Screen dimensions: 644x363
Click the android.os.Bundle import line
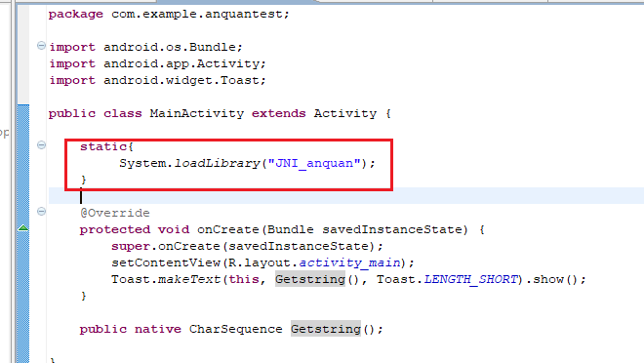[145, 47]
